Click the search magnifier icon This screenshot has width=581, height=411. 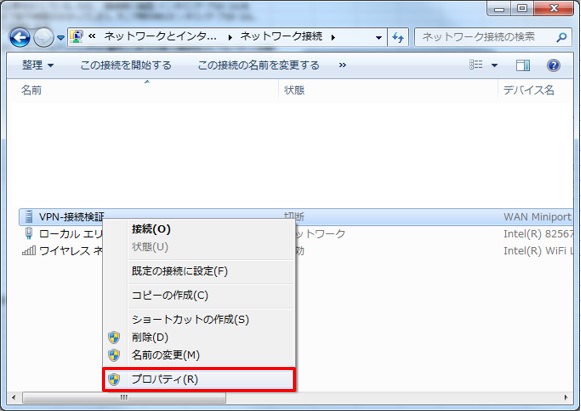click(x=561, y=37)
